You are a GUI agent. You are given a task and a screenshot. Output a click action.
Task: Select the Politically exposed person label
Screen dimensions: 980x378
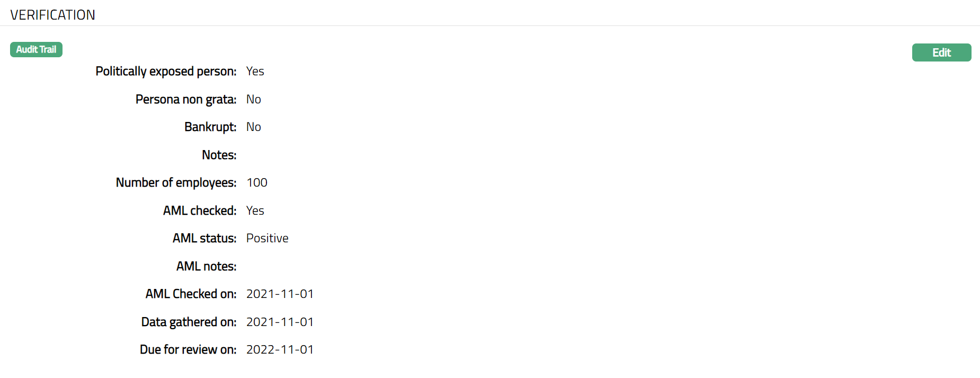[166, 71]
